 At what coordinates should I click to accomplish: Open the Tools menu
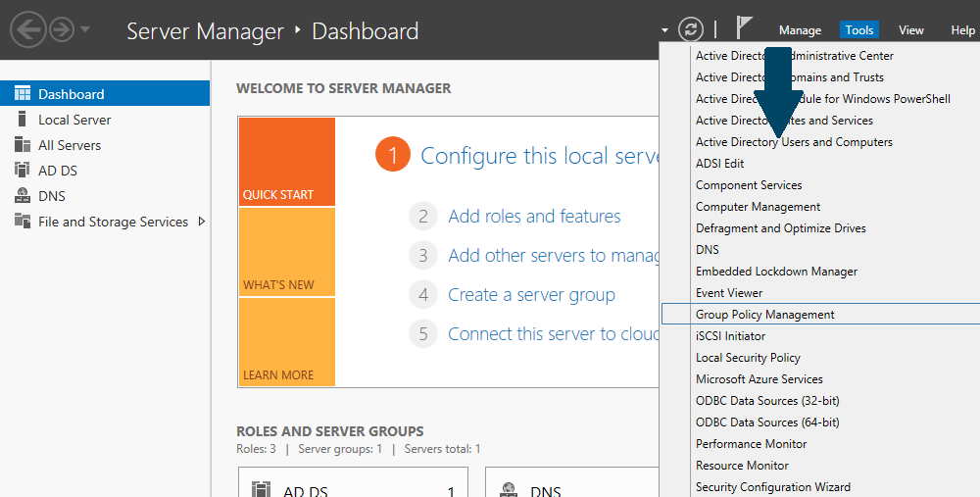(859, 30)
